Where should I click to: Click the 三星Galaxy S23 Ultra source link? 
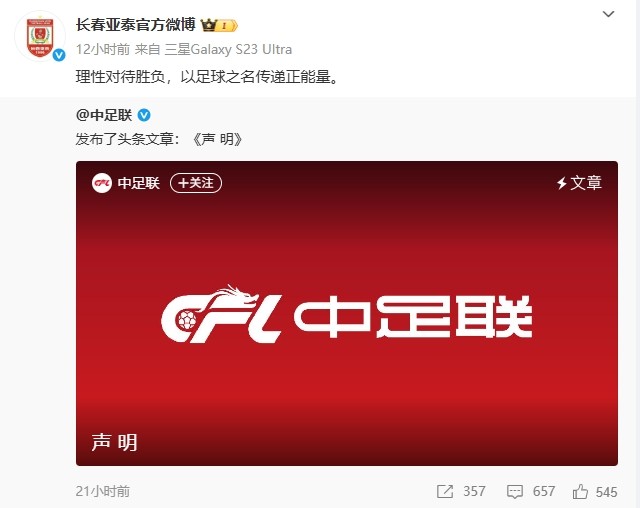228,49
